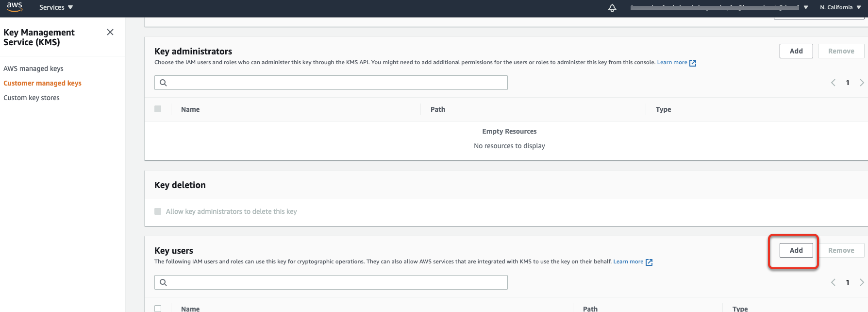The image size is (868, 312).
Task: Open external link icon in Key administrators description
Action: (693, 63)
